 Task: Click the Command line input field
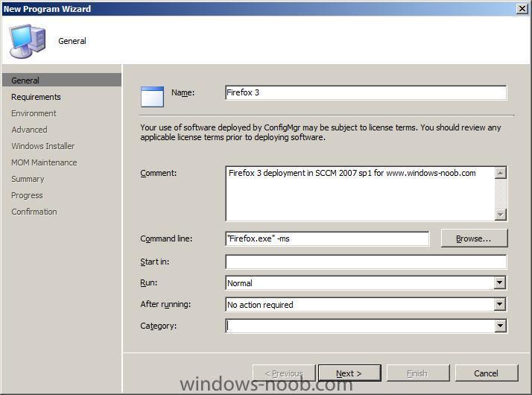327,239
